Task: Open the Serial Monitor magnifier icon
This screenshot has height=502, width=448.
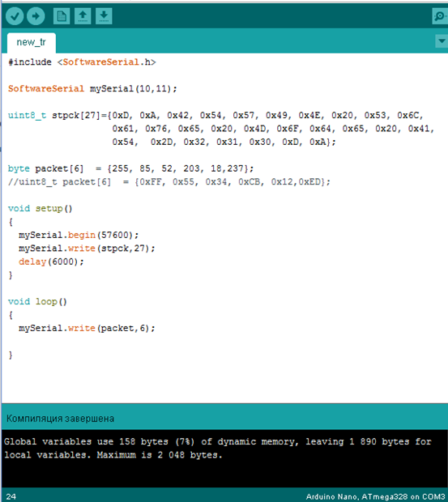Action: [440, 16]
